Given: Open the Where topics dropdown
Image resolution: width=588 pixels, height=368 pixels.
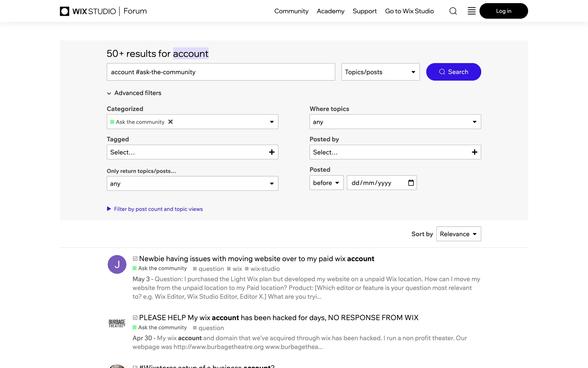Looking at the screenshot, I should [x=395, y=122].
